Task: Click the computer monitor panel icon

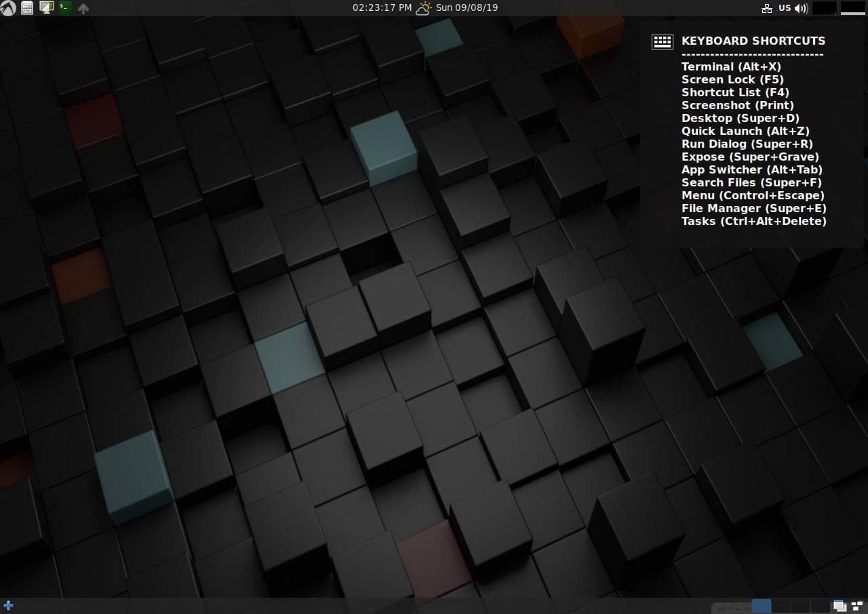Action: tap(46, 8)
